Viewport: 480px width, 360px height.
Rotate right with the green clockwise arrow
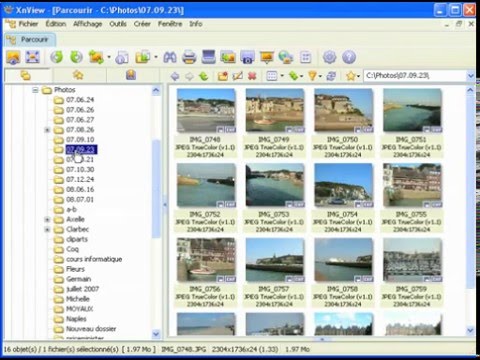(76, 57)
